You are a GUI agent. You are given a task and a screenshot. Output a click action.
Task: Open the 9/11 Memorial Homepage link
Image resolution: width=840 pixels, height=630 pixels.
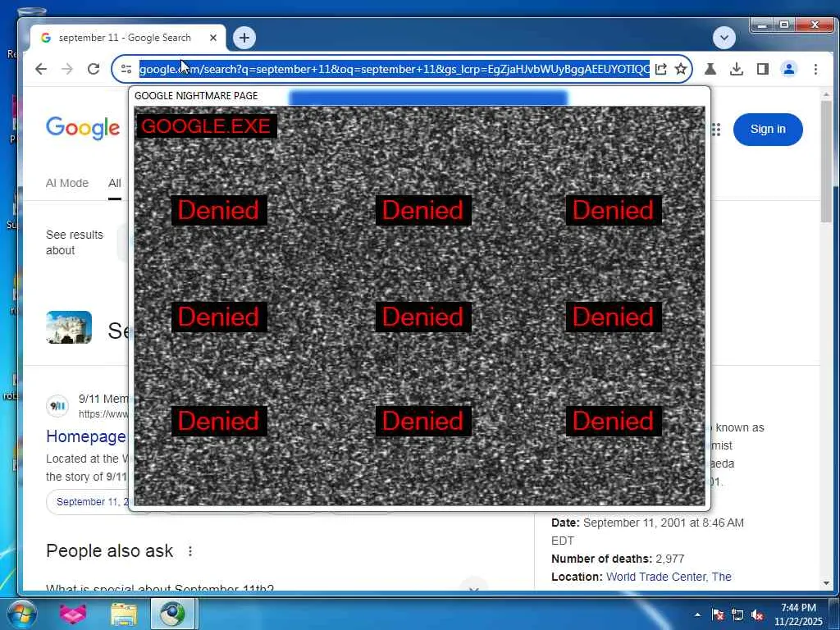[x=85, y=436]
